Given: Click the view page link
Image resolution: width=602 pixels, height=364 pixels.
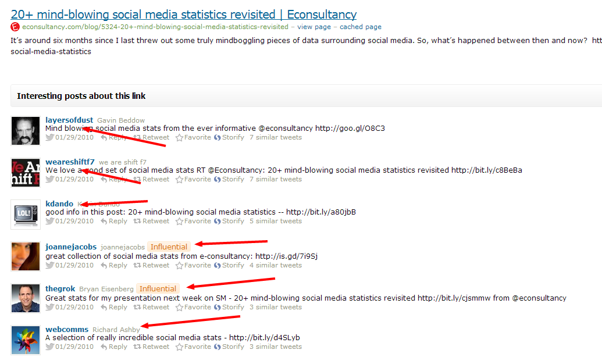Looking at the screenshot, I should click(314, 27).
